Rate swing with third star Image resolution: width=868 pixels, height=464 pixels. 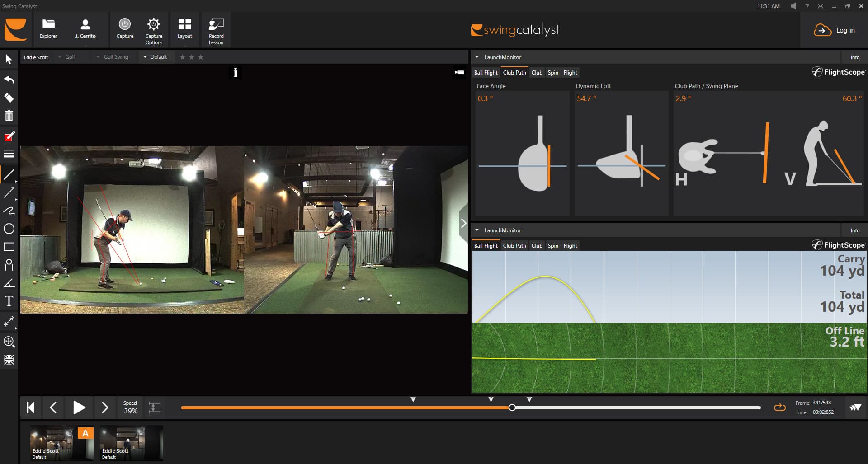tap(201, 57)
